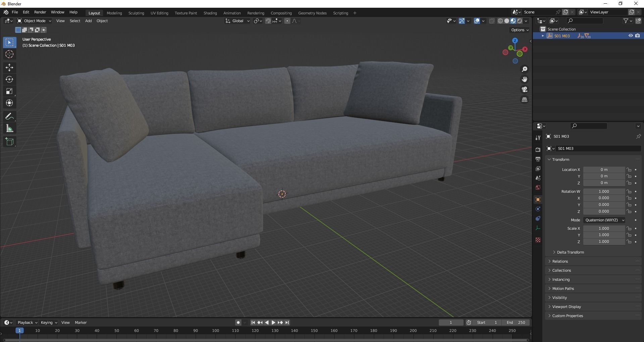Jump to the last frame

287,323
